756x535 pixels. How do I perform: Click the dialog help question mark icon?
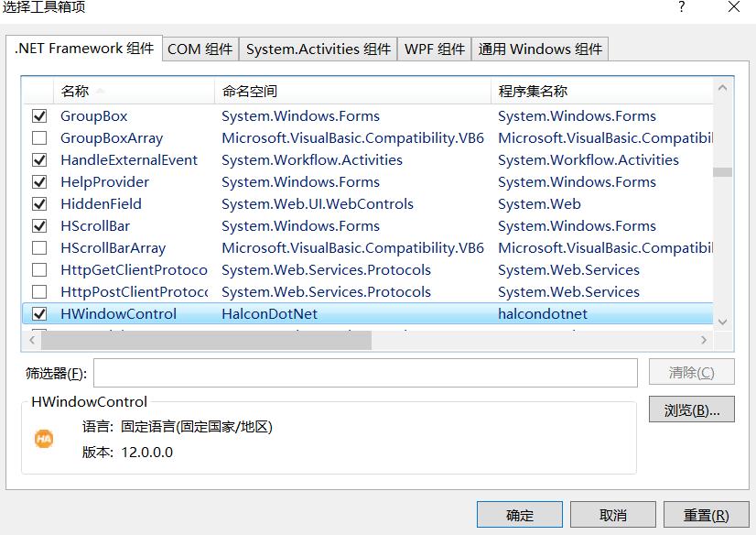[x=681, y=7]
